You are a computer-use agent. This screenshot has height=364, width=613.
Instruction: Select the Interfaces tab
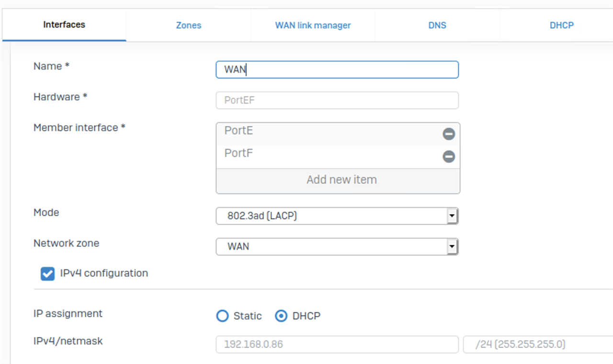coord(64,25)
